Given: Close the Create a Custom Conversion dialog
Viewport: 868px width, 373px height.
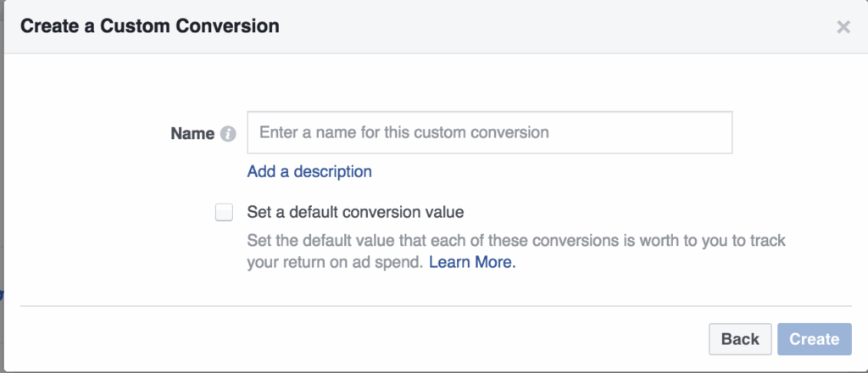Looking at the screenshot, I should click(843, 27).
